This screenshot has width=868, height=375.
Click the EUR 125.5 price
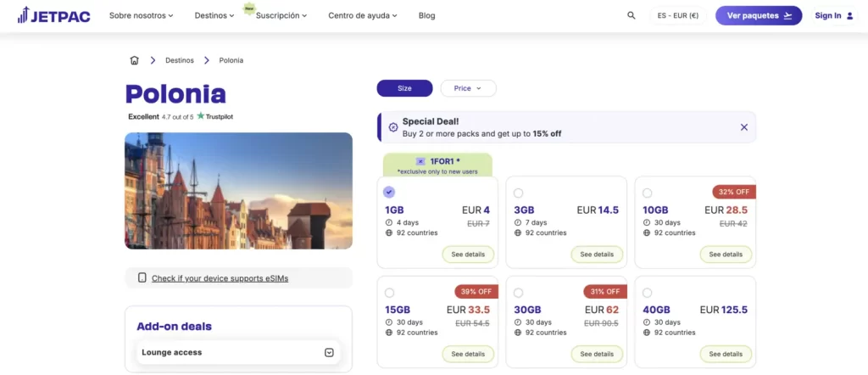coord(724,310)
